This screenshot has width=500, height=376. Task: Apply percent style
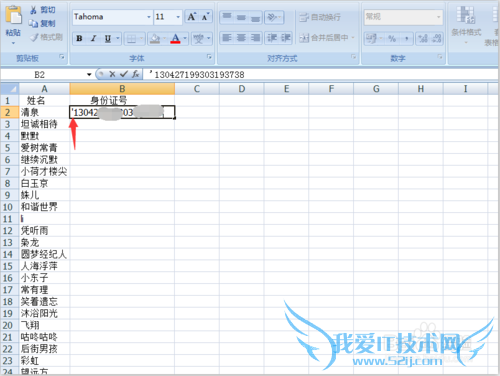[392, 39]
